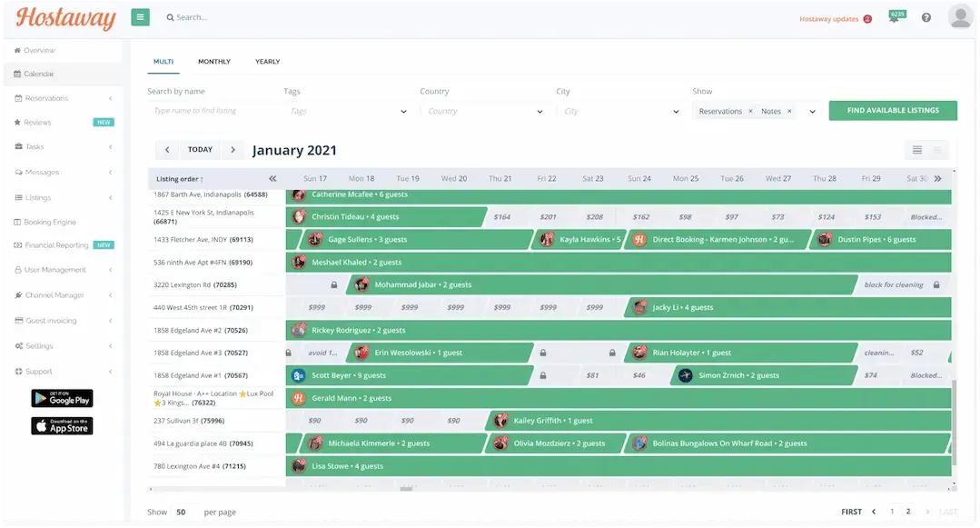Click the green hamburger menu icon
Image resolution: width=980 pixels, height=528 pixels.
point(140,17)
